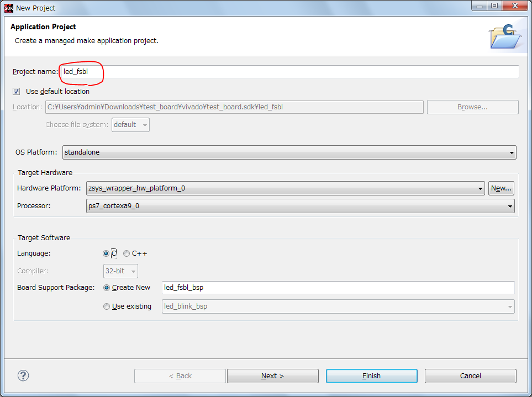Select the C language radio button
The image size is (532, 397).
tap(106, 253)
